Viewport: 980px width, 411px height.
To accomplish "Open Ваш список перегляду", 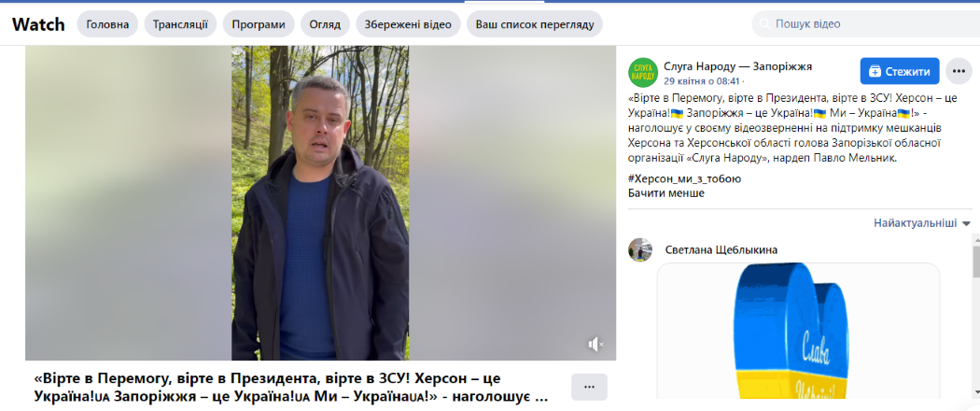I will click(x=535, y=24).
